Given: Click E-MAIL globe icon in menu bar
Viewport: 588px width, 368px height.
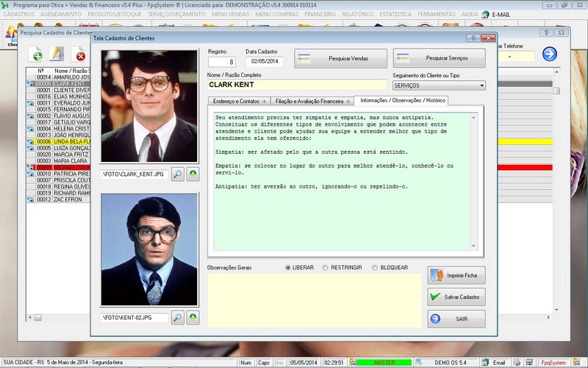Looking at the screenshot, I should point(486,14).
